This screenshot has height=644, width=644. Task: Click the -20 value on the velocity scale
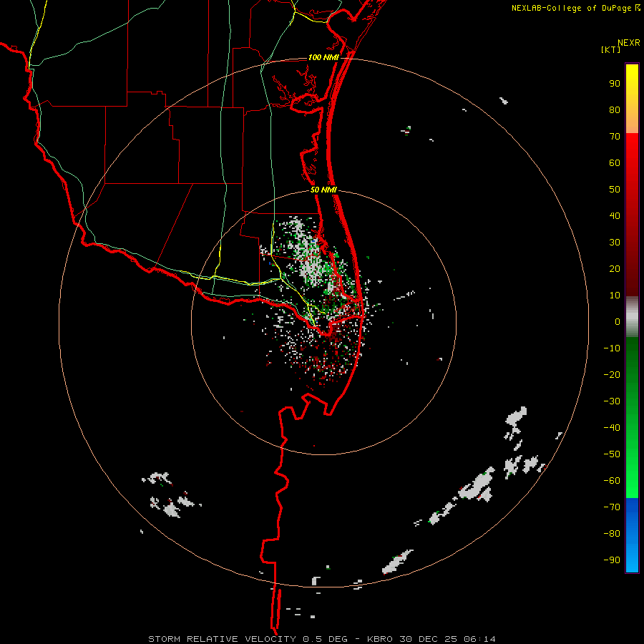pyautogui.click(x=612, y=375)
